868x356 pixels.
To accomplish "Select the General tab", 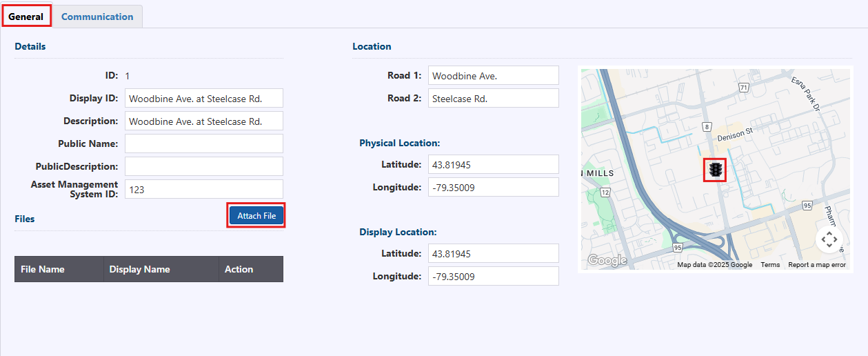I will point(26,17).
